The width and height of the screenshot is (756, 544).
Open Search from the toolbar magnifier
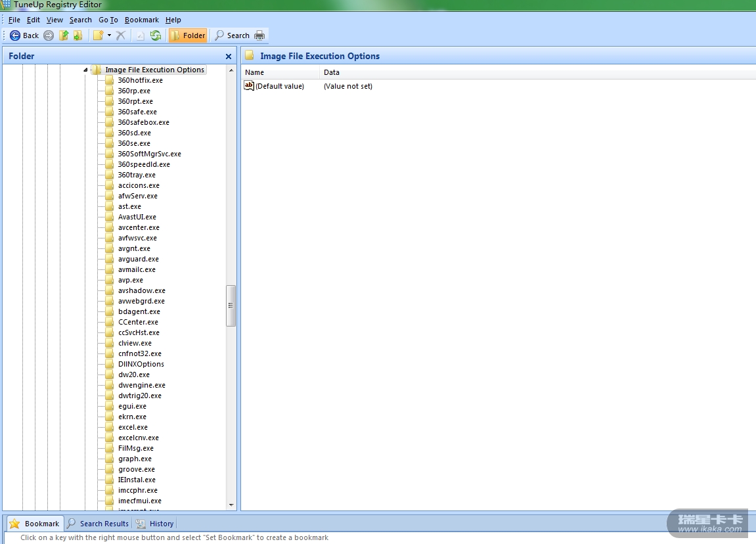[232, 35]
